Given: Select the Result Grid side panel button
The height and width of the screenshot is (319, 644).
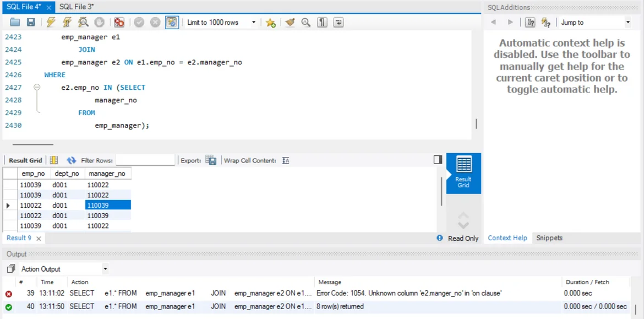Looking at the screenshot, I should 463,173.
